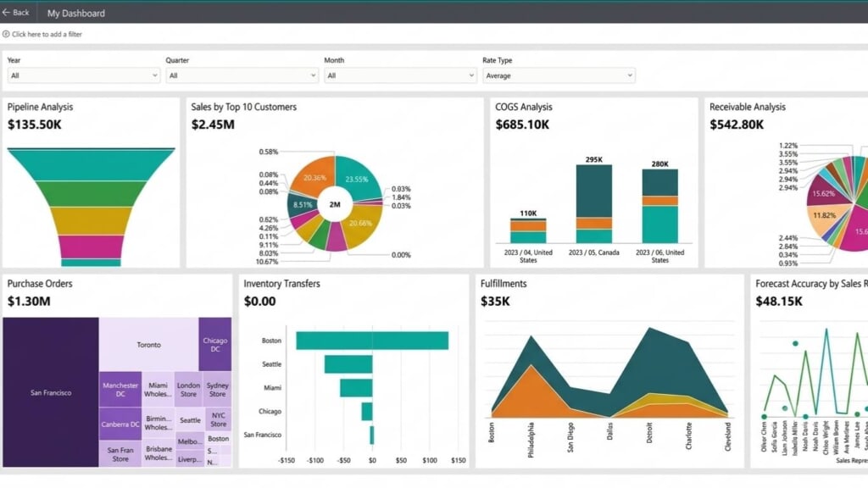Screen dimensions: 868x488
Task: Select the London Store treemap tile
Action: pyautogui.click(x=189, y=390)
